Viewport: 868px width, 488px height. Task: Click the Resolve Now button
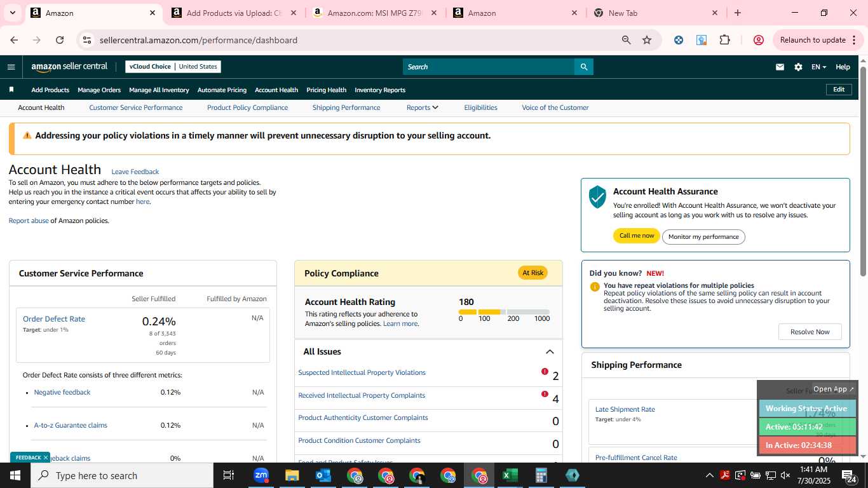tap(810, 332)
